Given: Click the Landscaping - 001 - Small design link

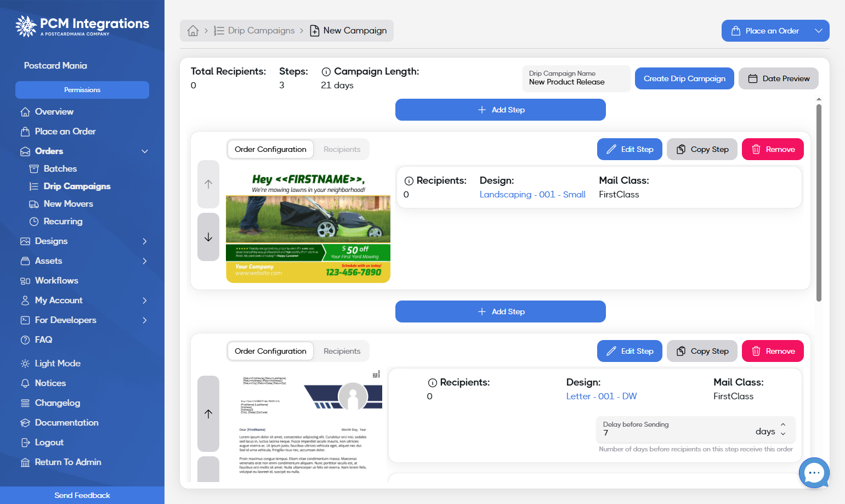Looking at the screenshot, I should 532,195.
